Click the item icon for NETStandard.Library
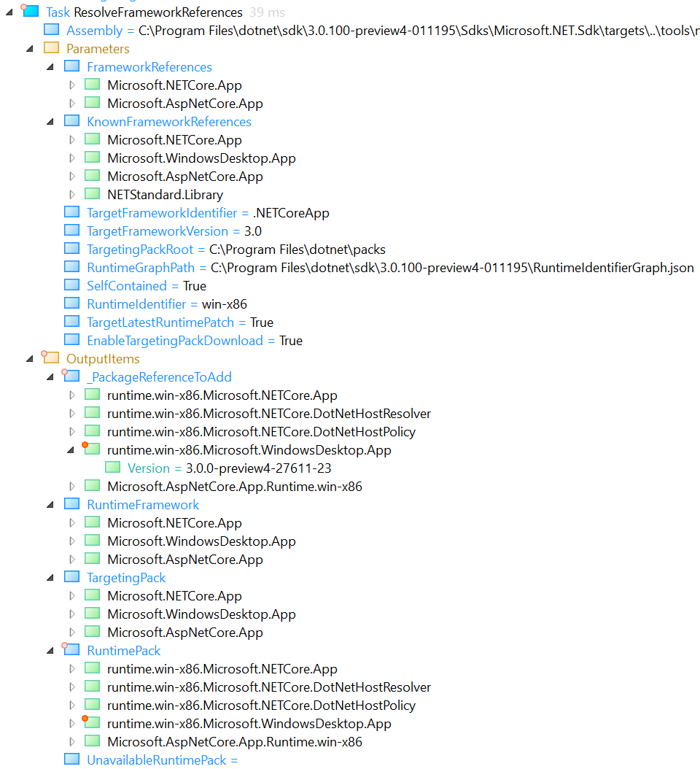This screenshot has width=700, height=769. (x=92, y=194)
